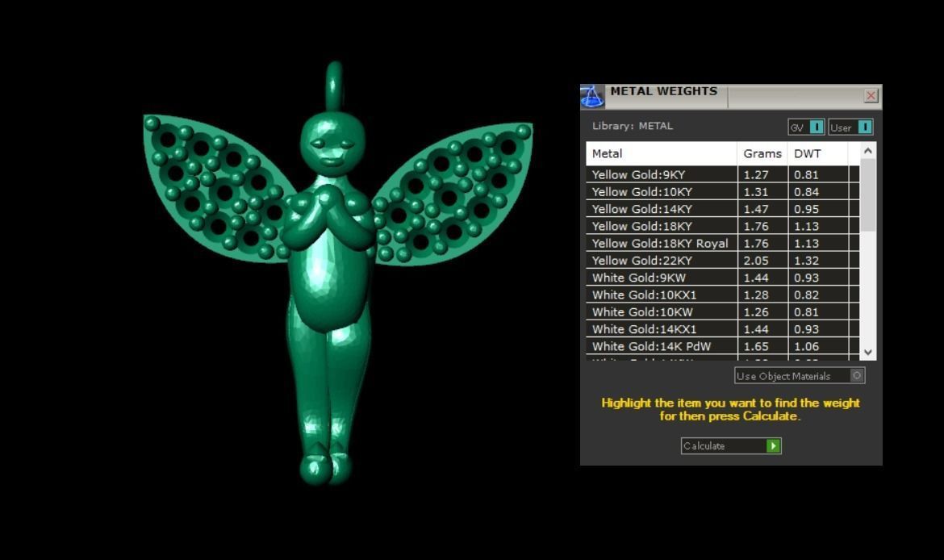Click the Metal Weights cone icon

click(592, 96)
